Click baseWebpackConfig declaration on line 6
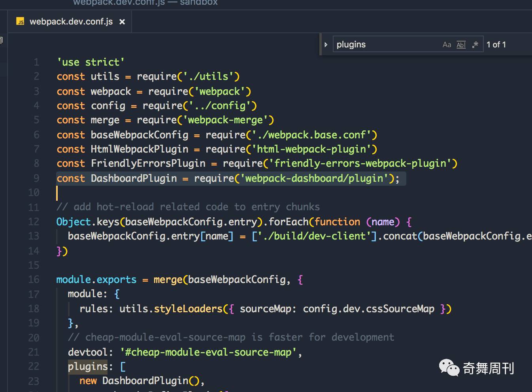 (x=140, y=135)
